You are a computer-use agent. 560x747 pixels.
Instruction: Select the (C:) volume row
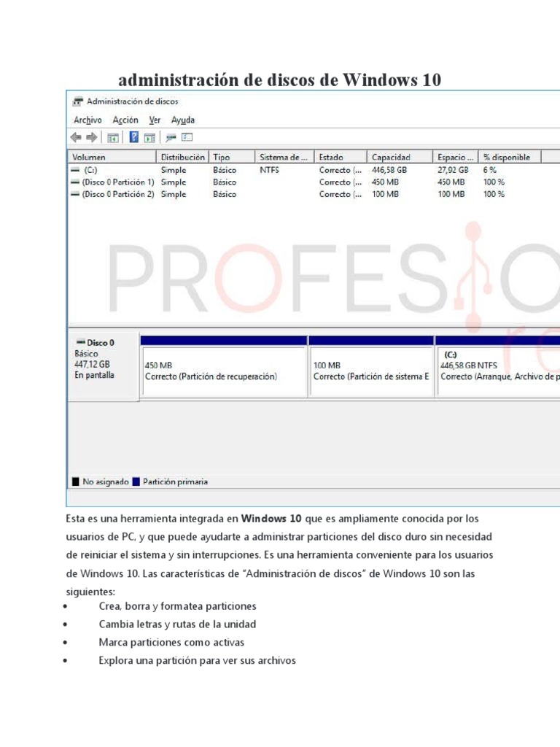(x=288, y=170)
